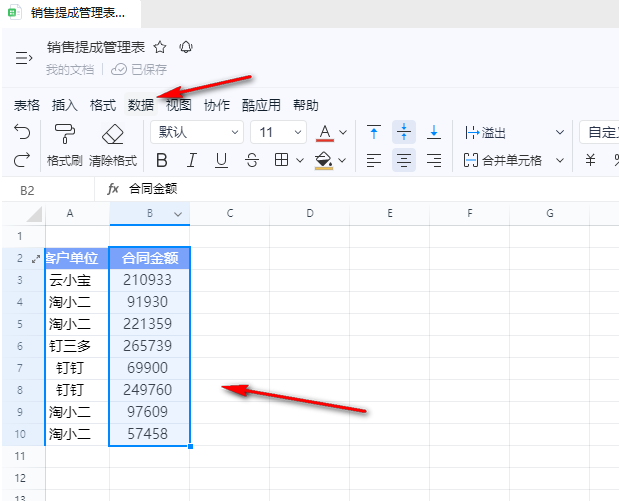This screenshot has height=501, width=619.
Task: Select column A header
Action: tap(77, 214)
